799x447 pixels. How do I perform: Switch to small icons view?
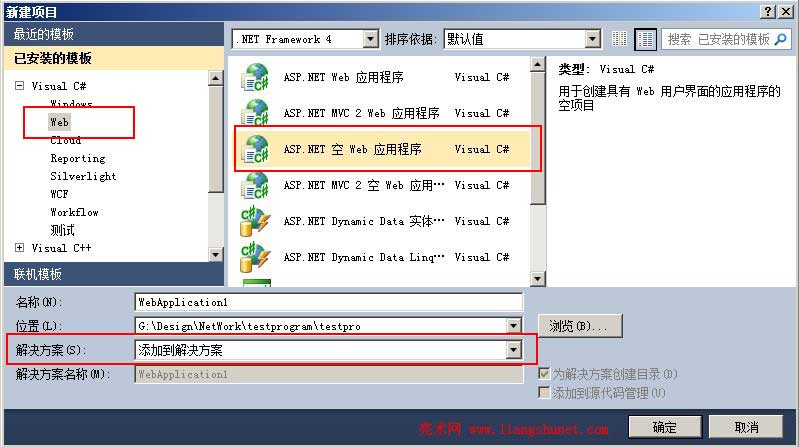[620, 39]
